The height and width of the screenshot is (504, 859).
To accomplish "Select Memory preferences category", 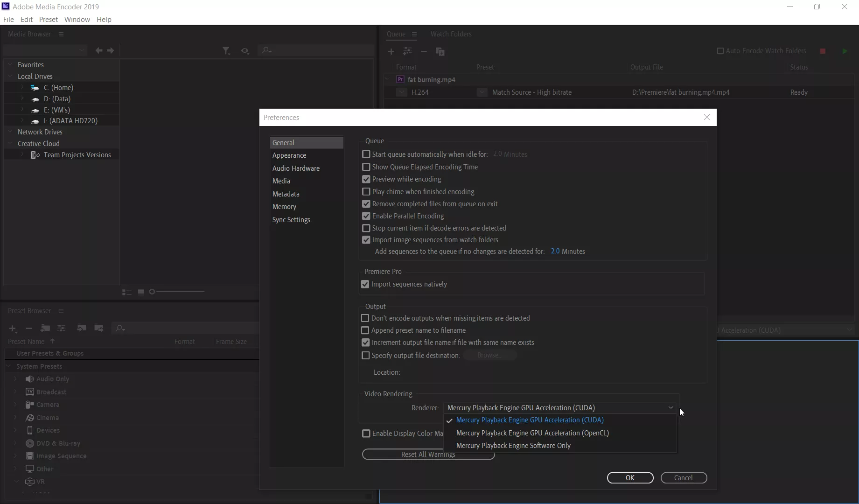I will (x=284, y=207).
